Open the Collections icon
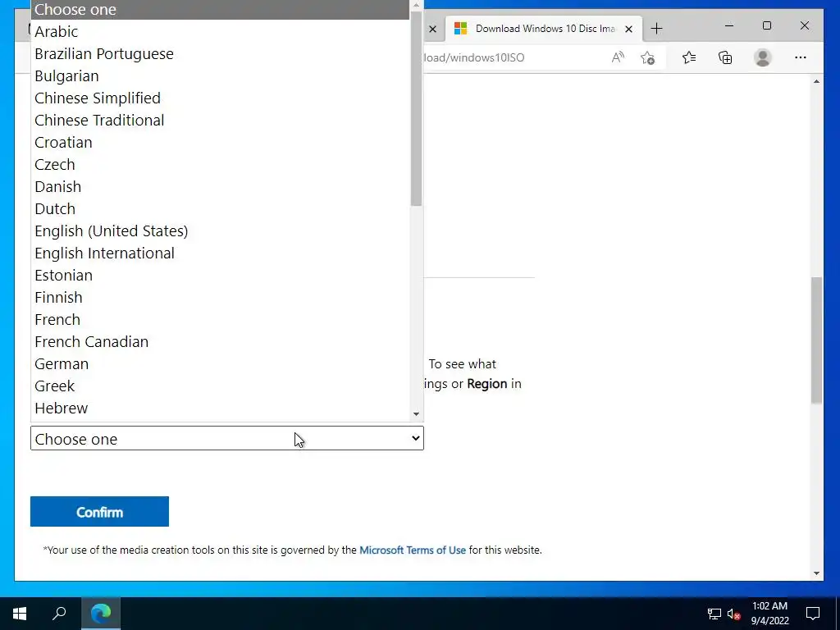 [725, 57]
